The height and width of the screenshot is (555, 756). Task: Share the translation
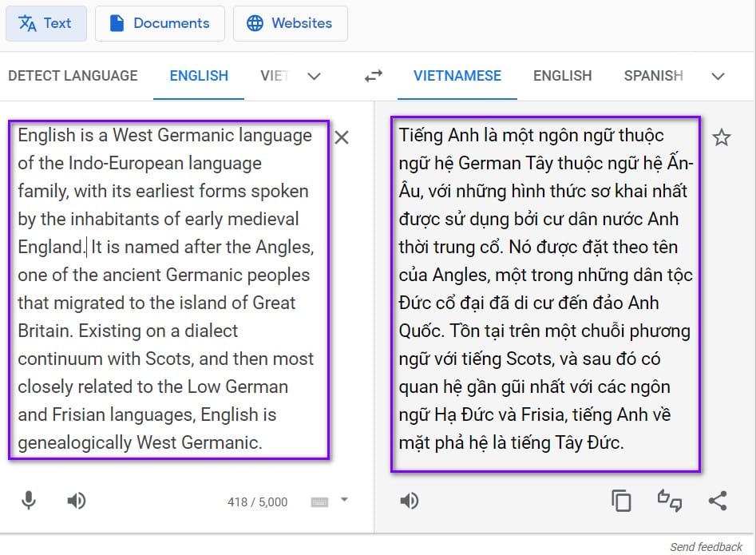[x=718, y=501]
